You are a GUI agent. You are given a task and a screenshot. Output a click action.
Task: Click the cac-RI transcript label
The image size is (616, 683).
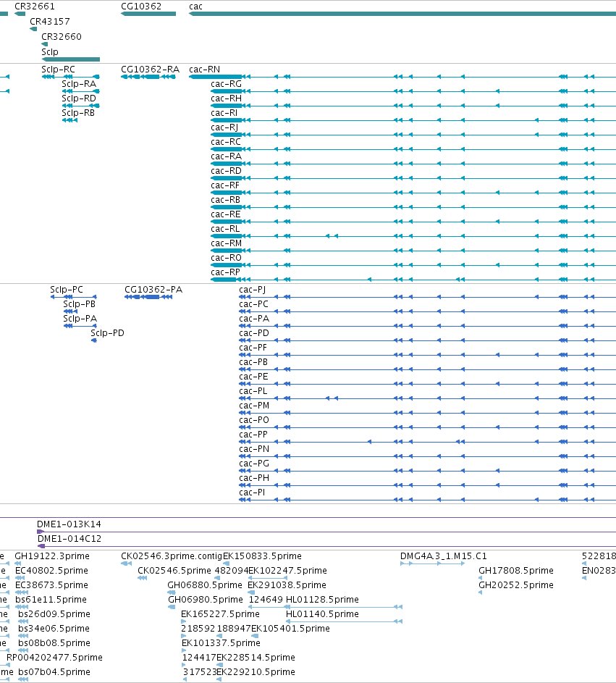tap(224, 113)
